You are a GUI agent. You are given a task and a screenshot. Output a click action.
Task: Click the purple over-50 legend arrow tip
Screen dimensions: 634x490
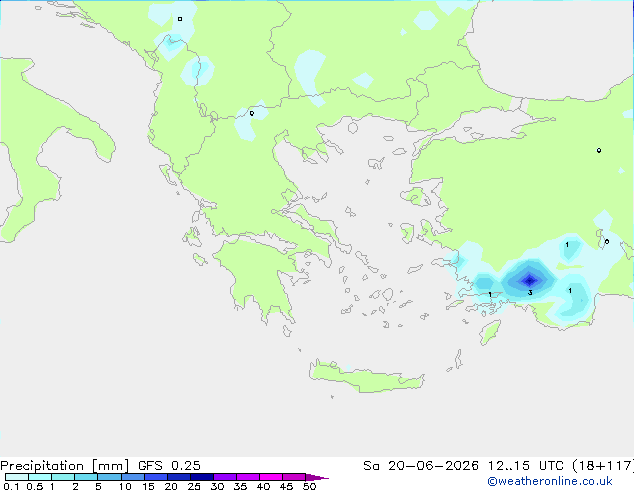tap(318, 477)
